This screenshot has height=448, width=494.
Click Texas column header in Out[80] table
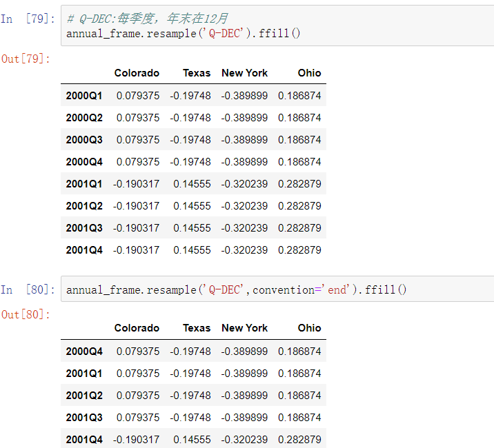click(197, 328)
